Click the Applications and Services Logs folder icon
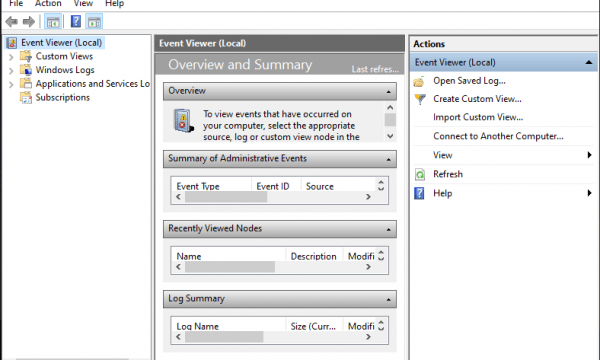This screenshot has width=600, height=360. 26,83
